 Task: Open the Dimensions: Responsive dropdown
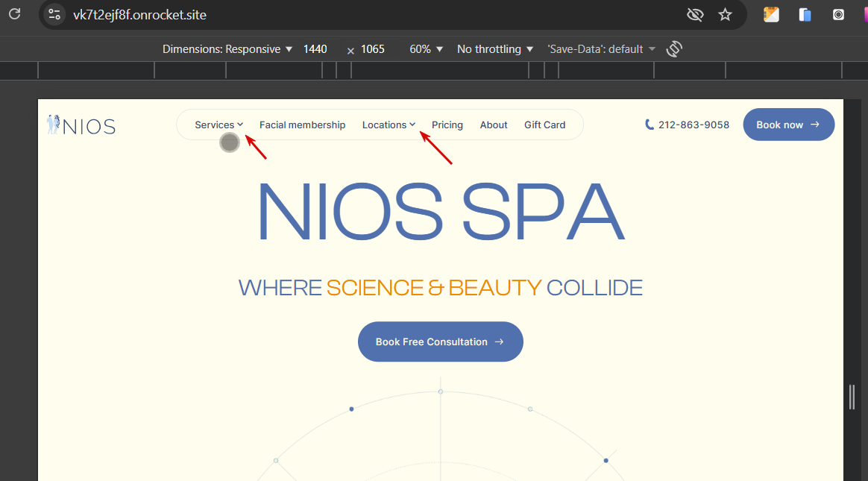coord(227,48)
